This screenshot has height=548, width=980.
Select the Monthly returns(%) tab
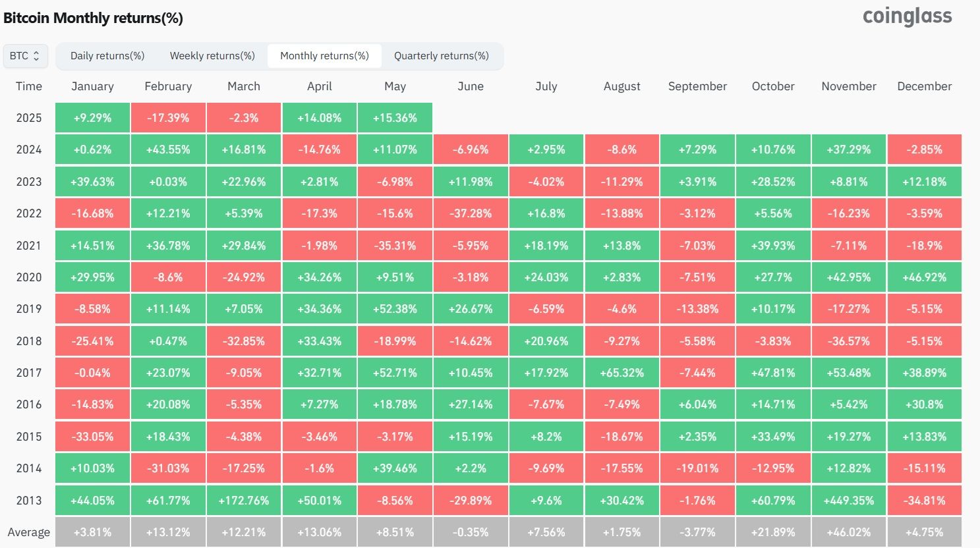(324, 56)
